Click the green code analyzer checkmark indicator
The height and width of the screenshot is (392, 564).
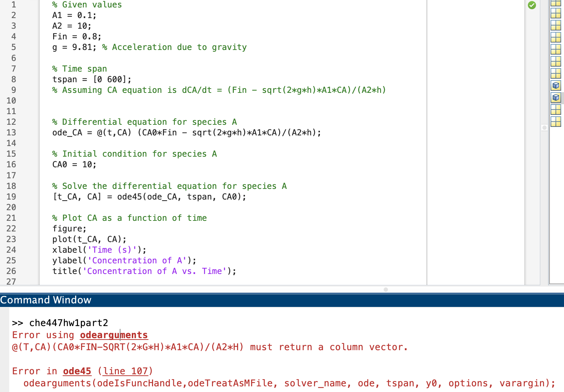[x=532, y=5]
